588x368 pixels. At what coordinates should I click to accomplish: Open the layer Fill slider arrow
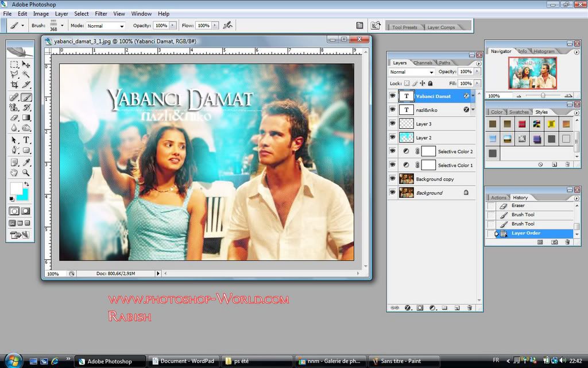pyautogui.click(x=477, y=83)
